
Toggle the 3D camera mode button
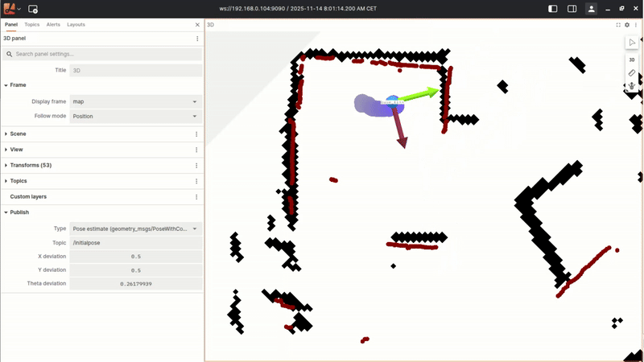632,59
